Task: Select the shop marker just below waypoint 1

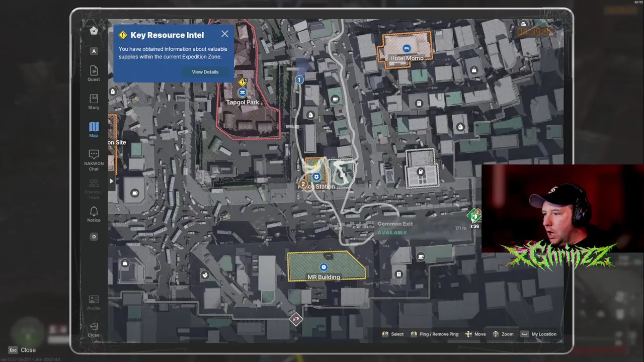Action: coord(310,115)
